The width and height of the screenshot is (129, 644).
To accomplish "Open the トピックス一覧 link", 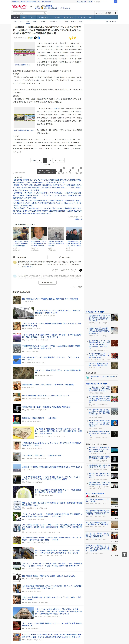I will pos(111,22).
